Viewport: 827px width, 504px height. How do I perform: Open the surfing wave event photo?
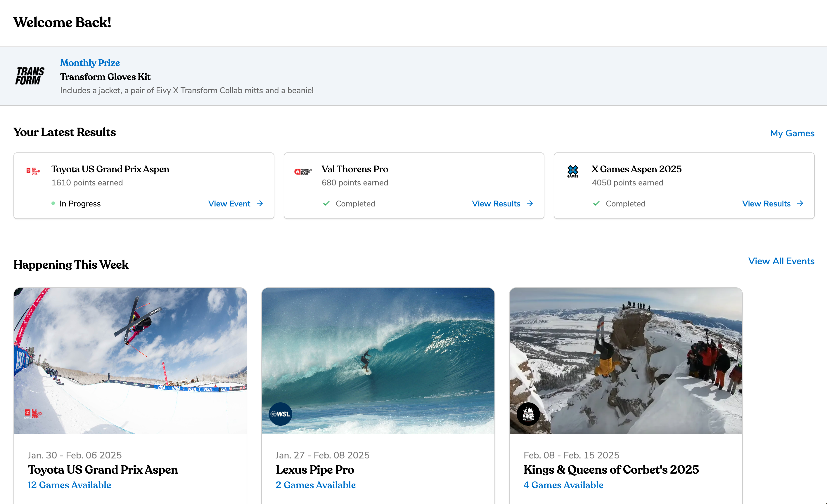pyautogui.click(x=378, y=361)
